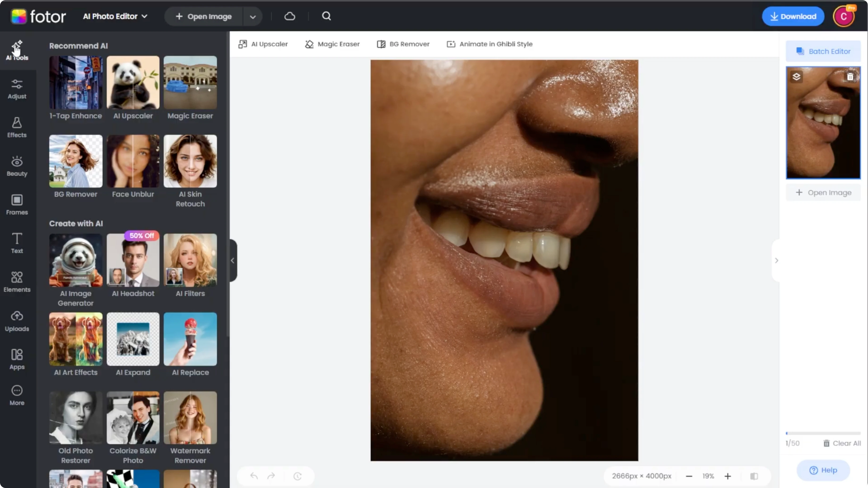Click the 19% zoom level value
Image resolution: width=868 pixels, height=488 pixels.
708,476
